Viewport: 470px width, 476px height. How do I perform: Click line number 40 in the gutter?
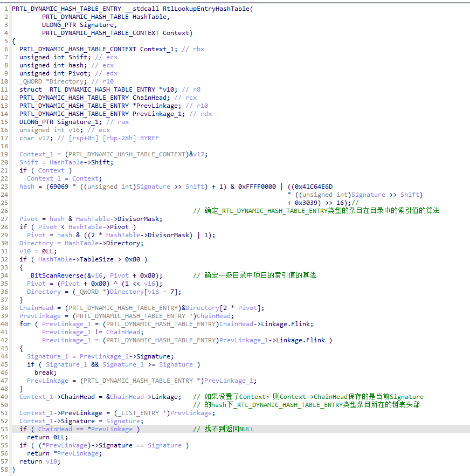coord(4,324)
